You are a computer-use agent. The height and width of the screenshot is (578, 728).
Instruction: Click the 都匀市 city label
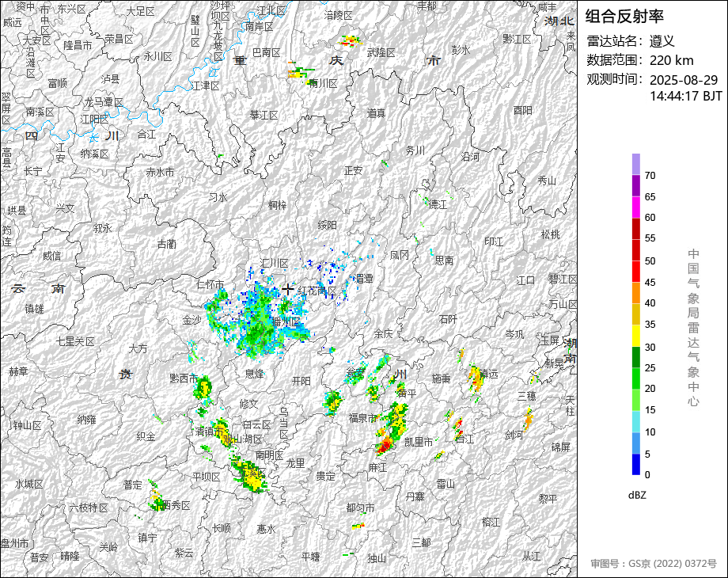tap(360, 508)
